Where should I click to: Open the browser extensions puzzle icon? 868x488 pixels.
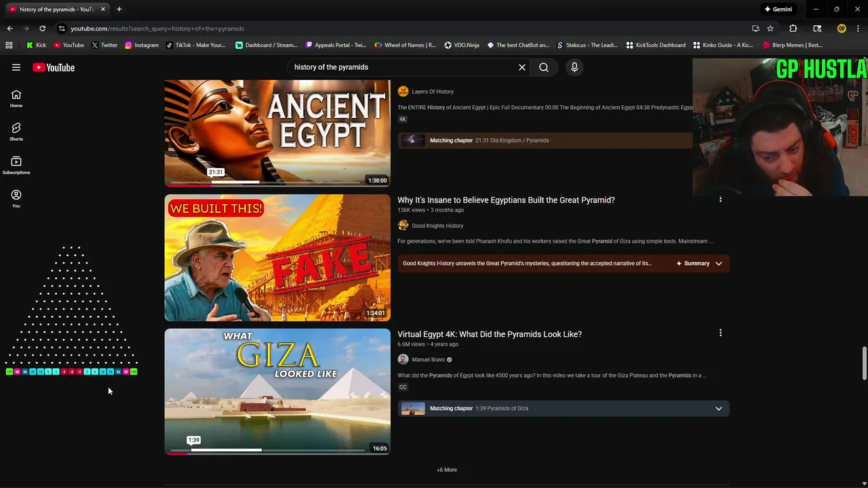pyautogui.click(x=793, y=28)
